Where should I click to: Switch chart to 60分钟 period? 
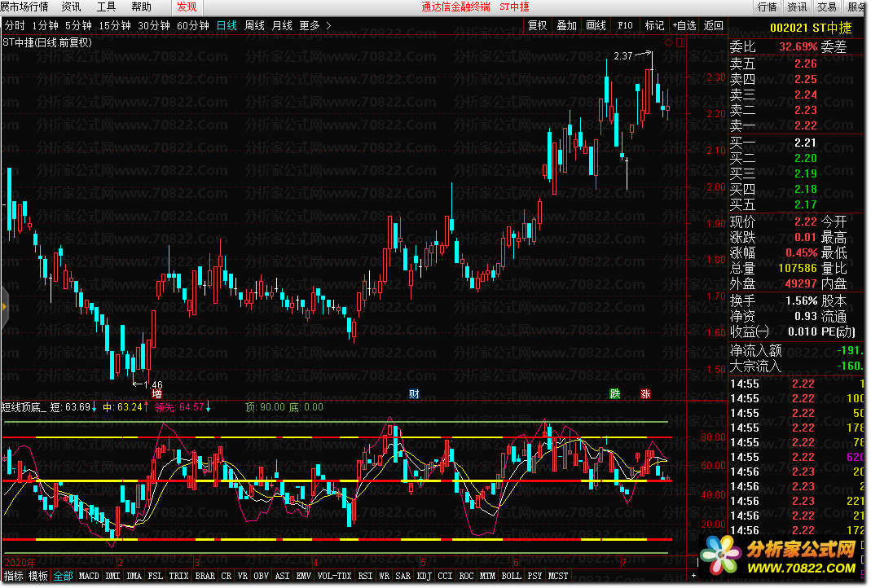(x=193, y=25)
